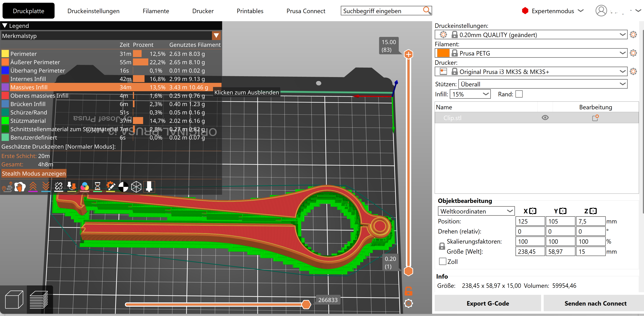Viewport: 644px width, 316px height.
Task: Click Stealth Modus anzeigen button
Action: pos(34,174)
